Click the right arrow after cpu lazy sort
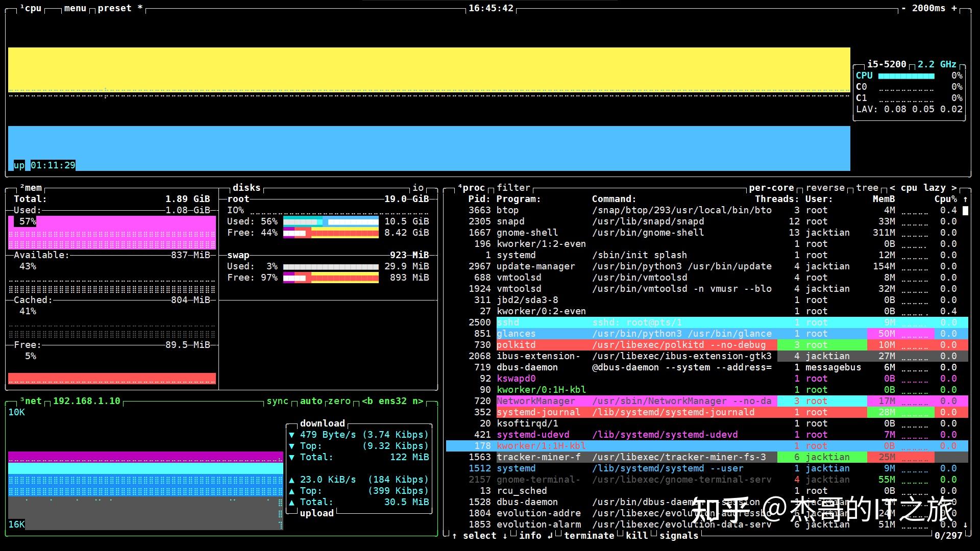Image resolution: width=980 pixels, height=551 pixels. point(954,188)
